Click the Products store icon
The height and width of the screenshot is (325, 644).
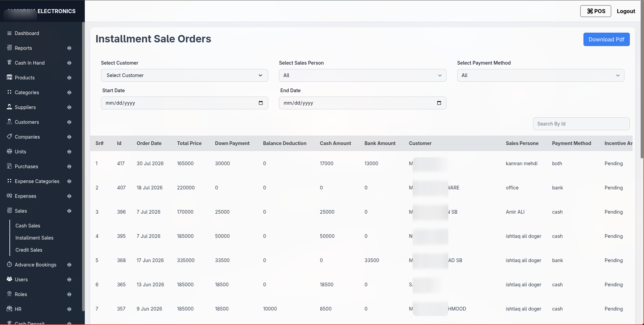[9, 77]
